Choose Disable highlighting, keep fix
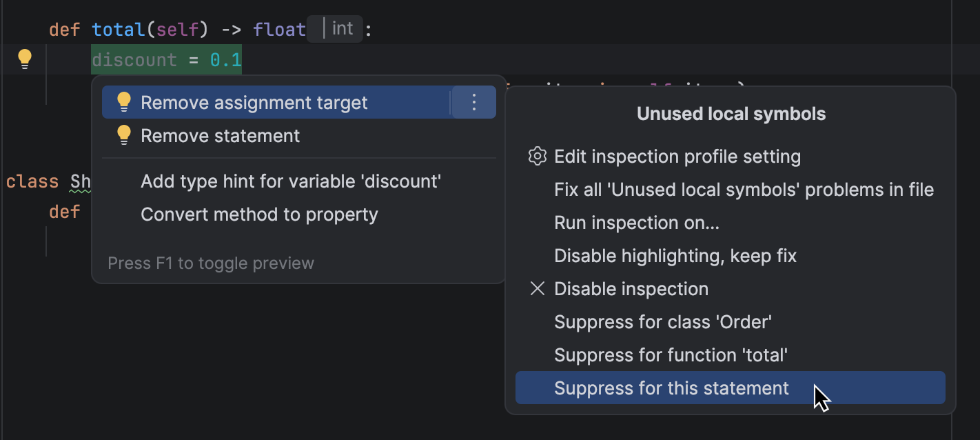 click(731, 256)
